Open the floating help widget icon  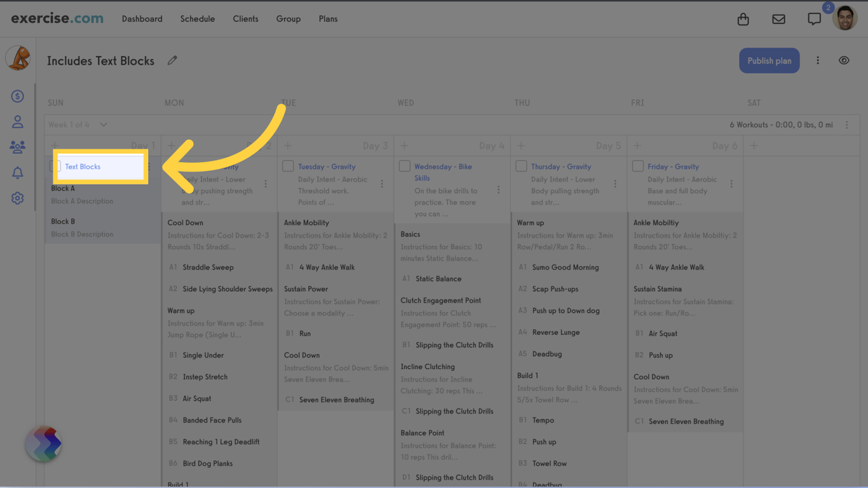tap(44, 444)
